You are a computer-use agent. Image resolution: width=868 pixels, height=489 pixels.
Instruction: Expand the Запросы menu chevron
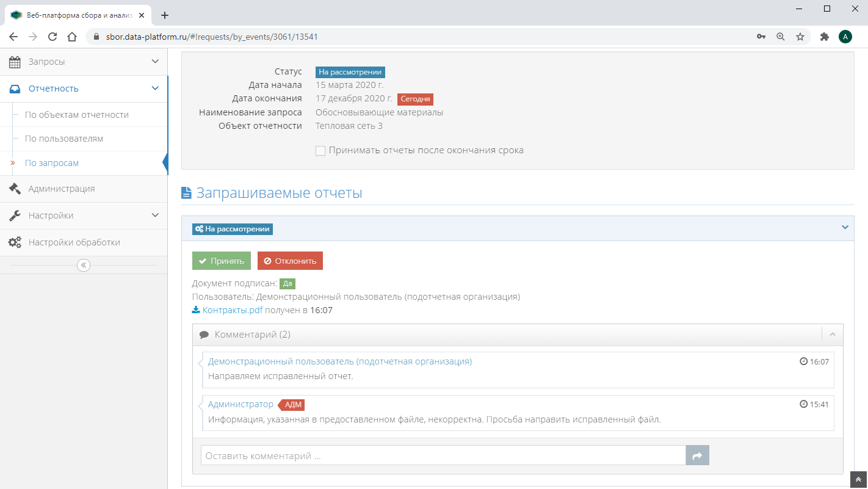tap(155, 62)
